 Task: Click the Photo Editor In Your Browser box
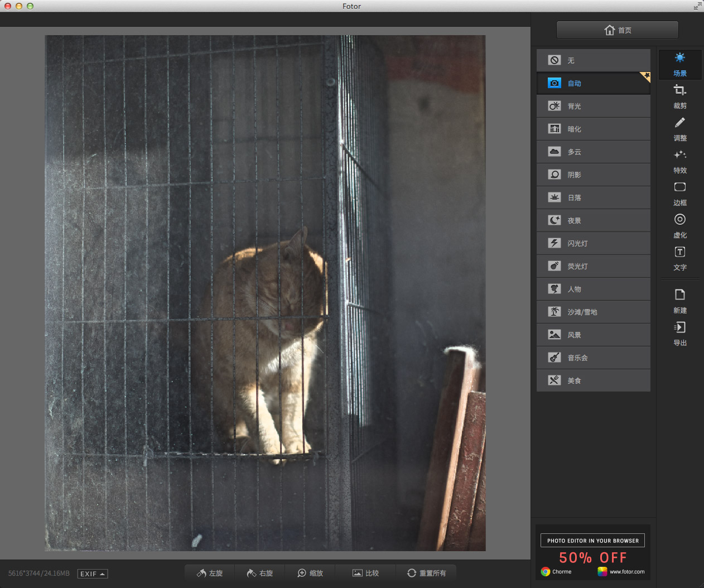[x=592, y=540]
